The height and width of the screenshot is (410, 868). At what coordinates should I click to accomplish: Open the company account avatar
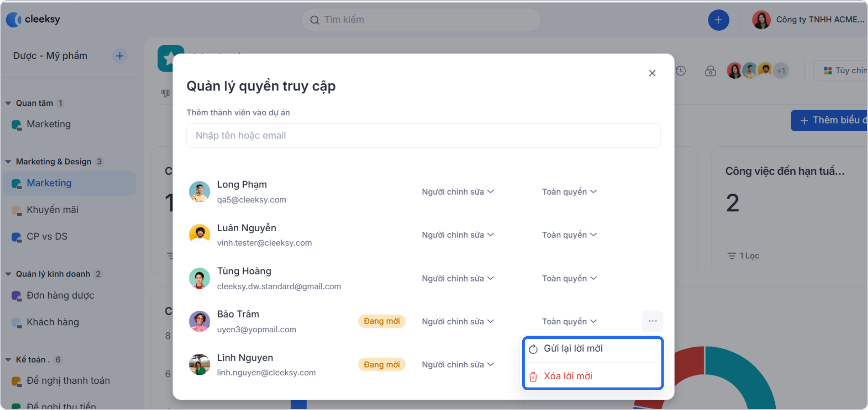point(761,20)
